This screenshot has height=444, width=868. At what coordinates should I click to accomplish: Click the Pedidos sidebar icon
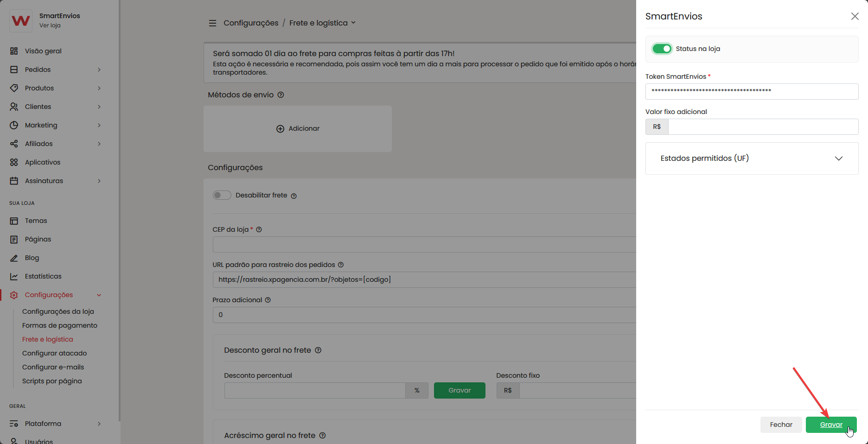[x=14, y=70]
